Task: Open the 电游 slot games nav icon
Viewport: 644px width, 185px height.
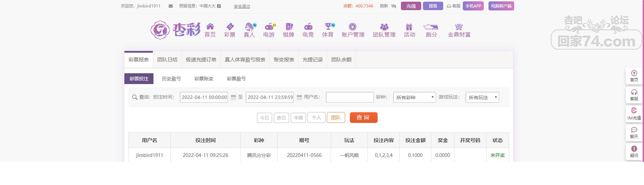Action: click(x=269, y=27)
